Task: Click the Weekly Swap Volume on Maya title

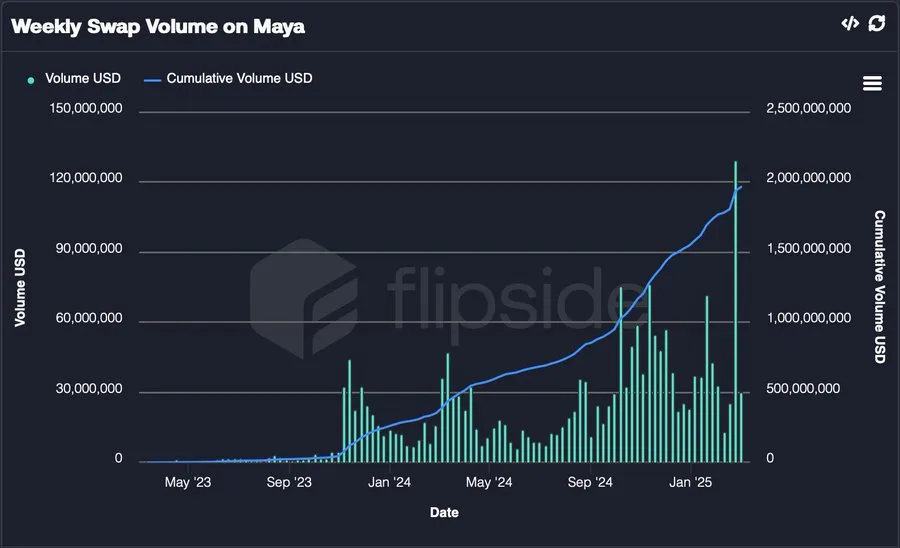Action: click(158, 26)
